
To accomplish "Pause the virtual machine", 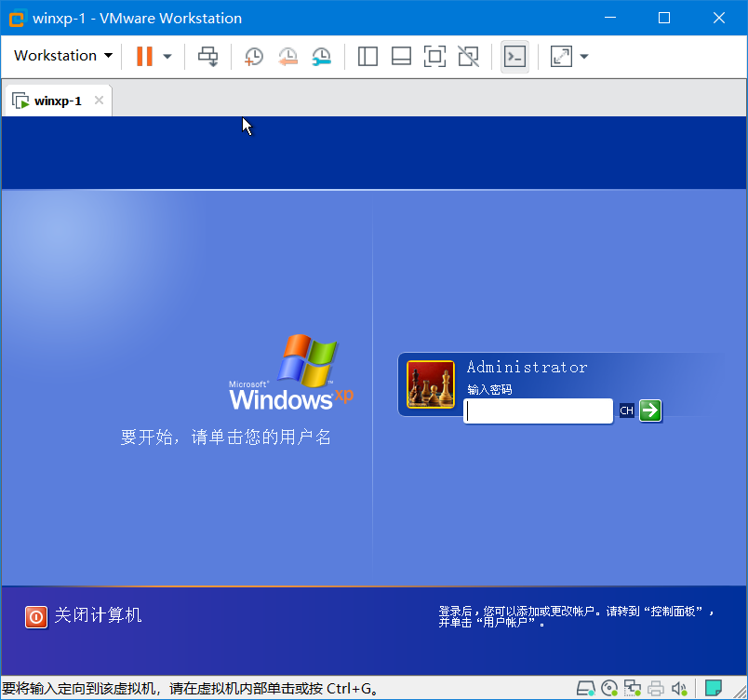I will click(144, 56).
